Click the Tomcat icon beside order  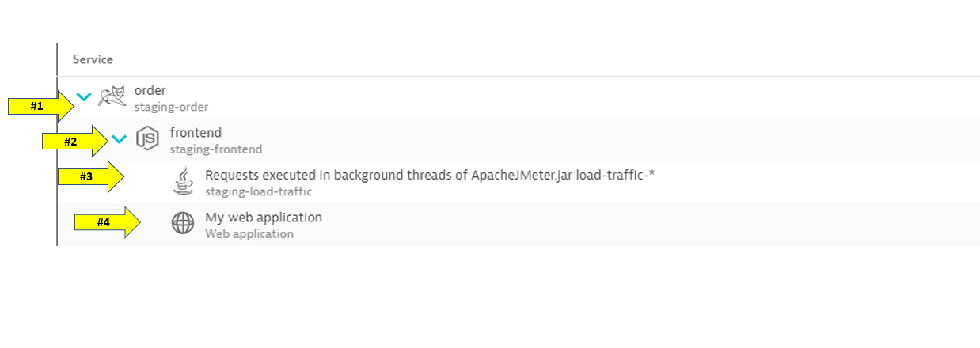(x=112, y=97)
